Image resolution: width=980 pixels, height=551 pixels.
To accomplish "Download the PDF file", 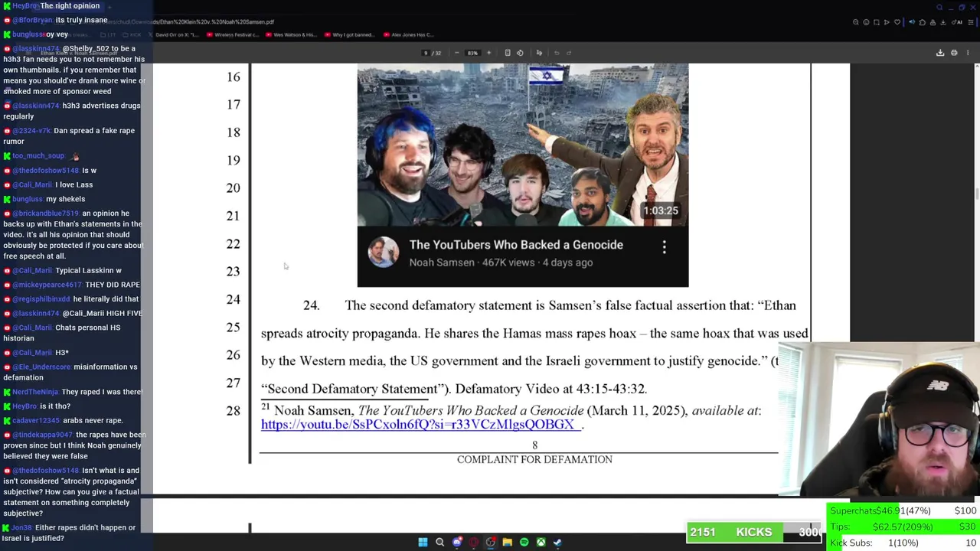I will click(x=940, y=53).
